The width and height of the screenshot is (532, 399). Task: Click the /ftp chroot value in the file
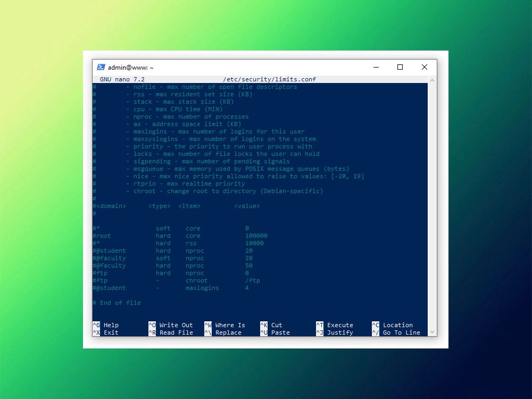(253, 280)
